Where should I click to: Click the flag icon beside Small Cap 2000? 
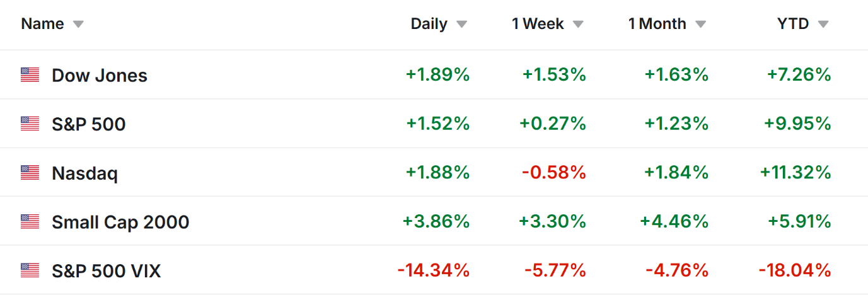click(x=30, y=222)
